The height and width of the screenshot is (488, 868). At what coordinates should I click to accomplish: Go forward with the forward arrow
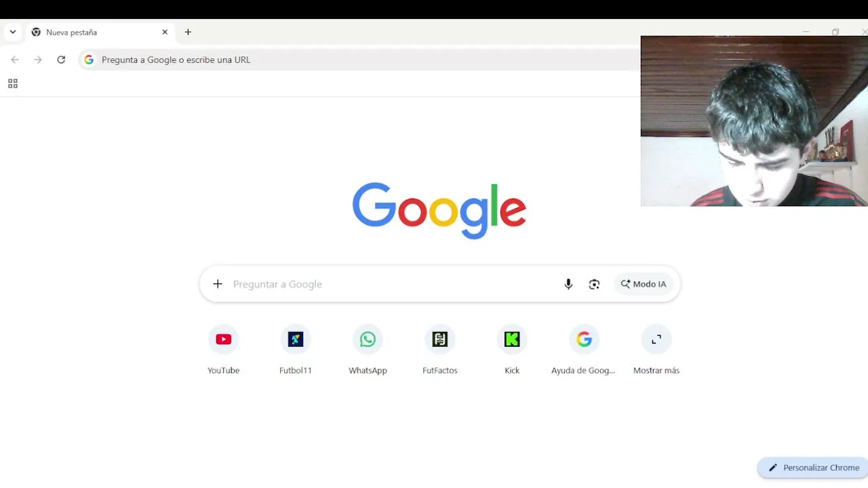[x=38, y=60]
